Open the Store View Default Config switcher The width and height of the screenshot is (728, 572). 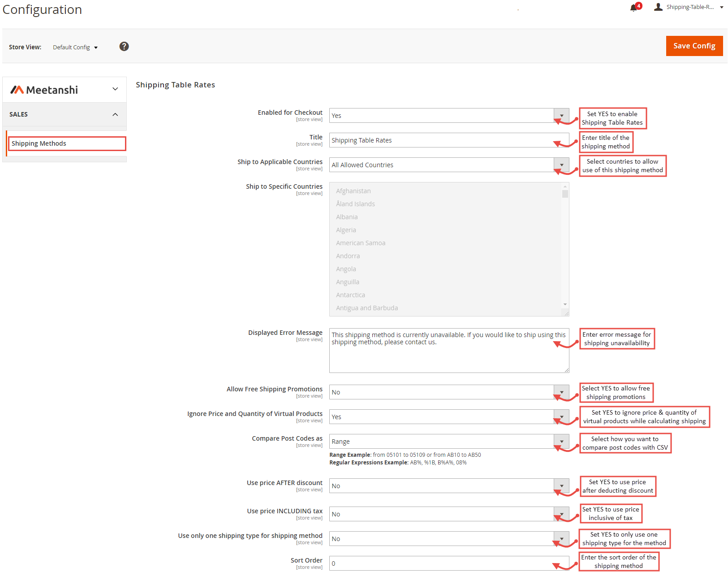[75, 47]
